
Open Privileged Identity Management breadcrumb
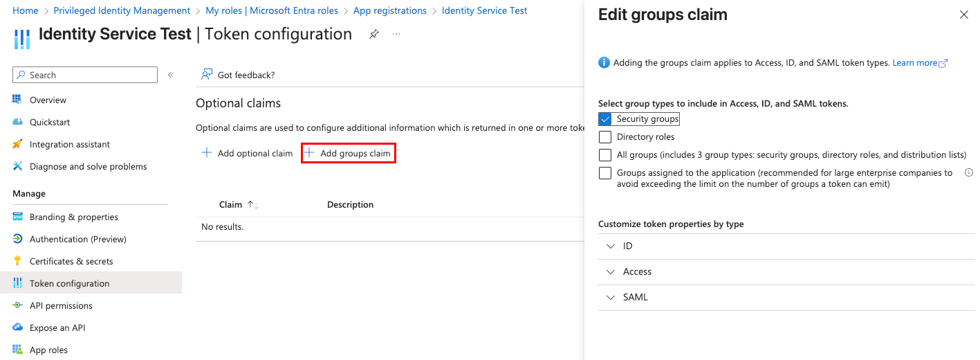point(122,10)
